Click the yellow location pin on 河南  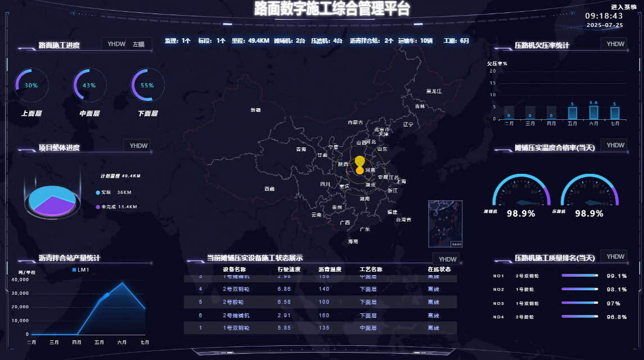(360, 164)
